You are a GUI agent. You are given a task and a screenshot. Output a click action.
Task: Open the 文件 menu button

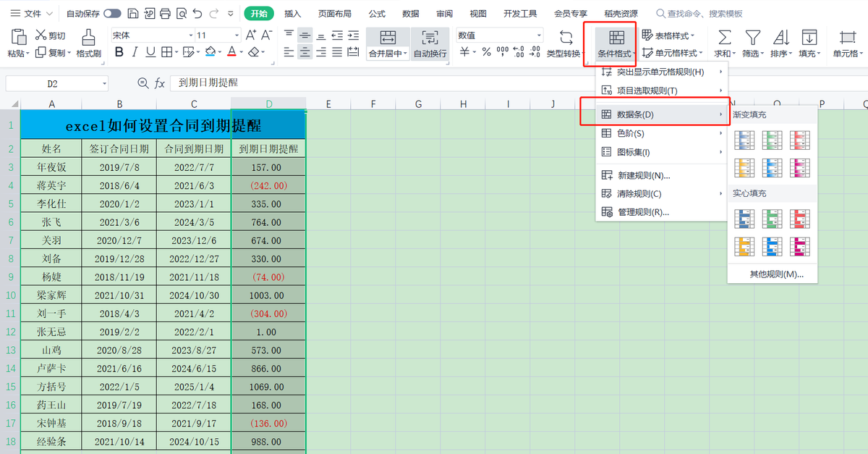[32, 14]
